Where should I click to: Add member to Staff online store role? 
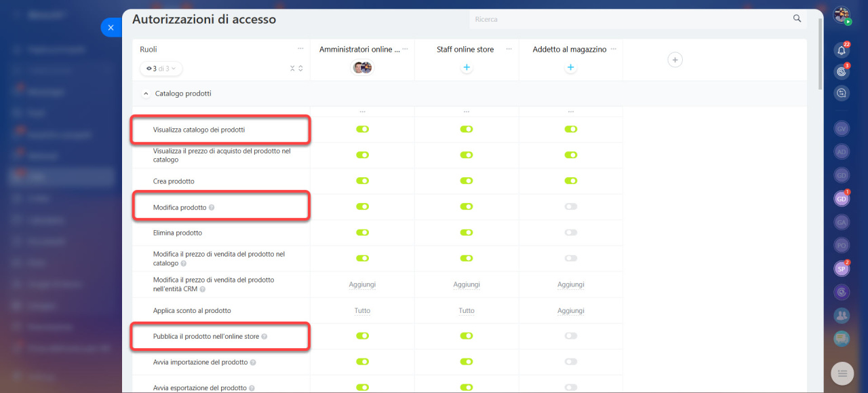click(467, 67)
